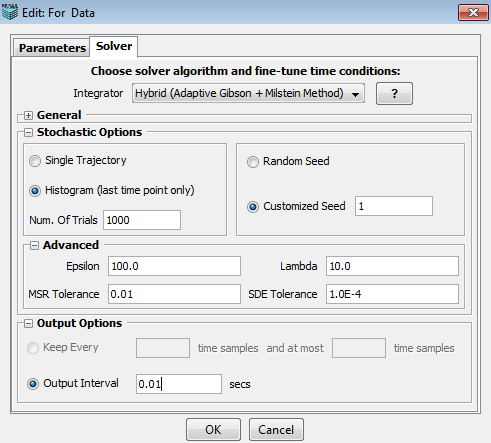Screen dimensions: 491x443
Task: Click the Num. Of Trials input field
Action: tap(142, 220)
